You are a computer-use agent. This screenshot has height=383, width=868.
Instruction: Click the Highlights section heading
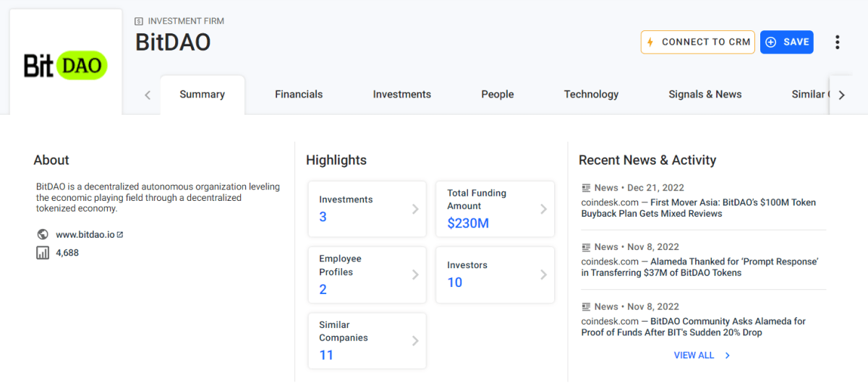tap(336, 160)
